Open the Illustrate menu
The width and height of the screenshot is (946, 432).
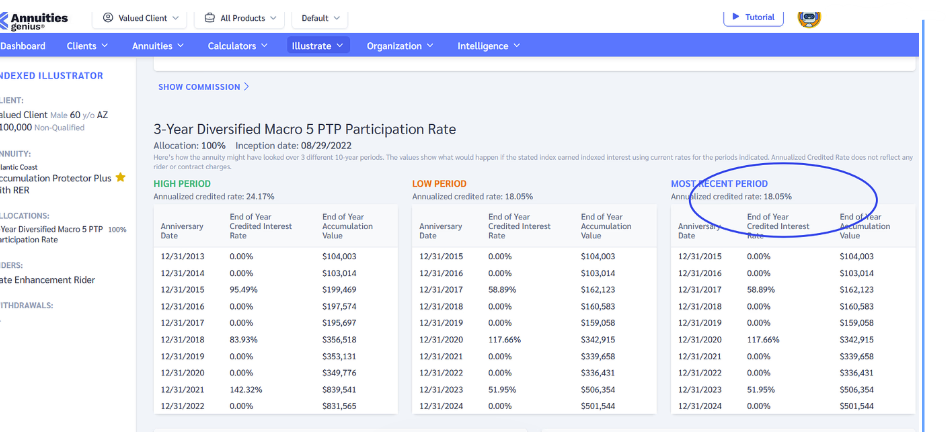coord(317,46)
